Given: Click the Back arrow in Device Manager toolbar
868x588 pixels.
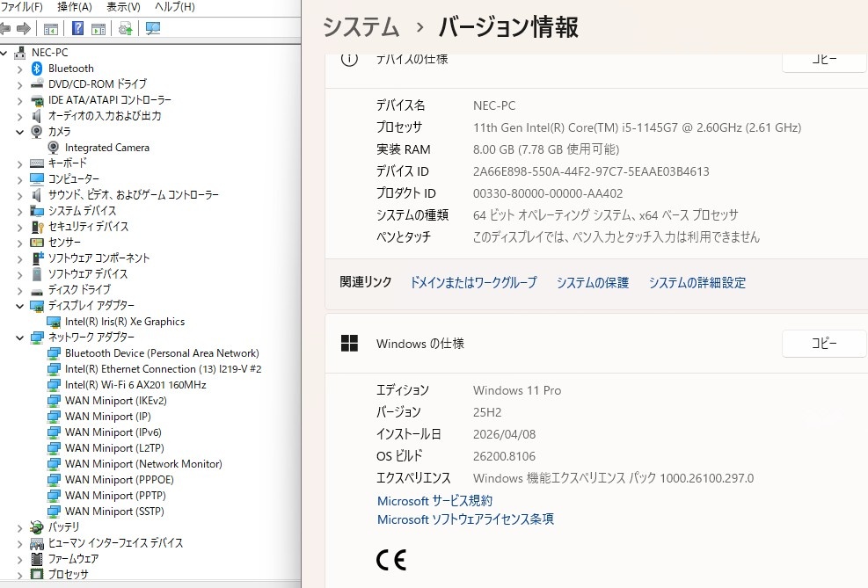Looking at the screenshot, I should pos(5,28).
